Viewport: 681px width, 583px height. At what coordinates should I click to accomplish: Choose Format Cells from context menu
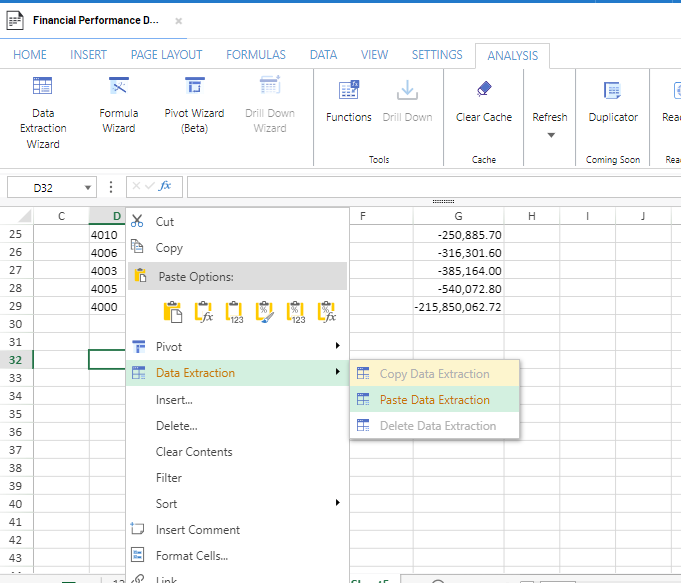coord(192,556)
